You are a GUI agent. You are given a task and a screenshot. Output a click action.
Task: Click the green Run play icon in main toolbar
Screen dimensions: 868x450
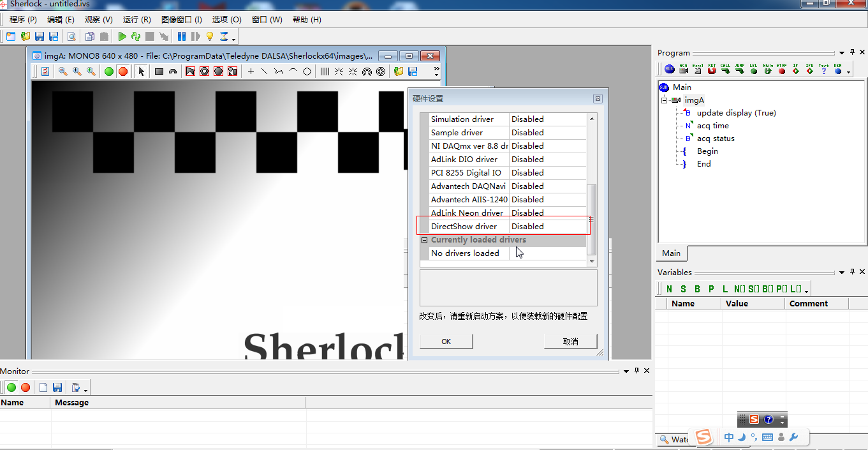(122, 36)
